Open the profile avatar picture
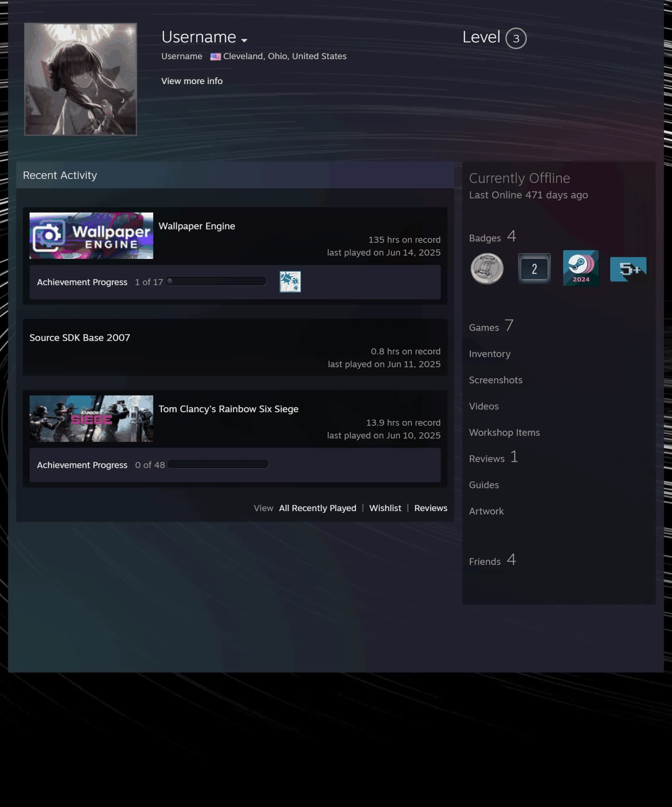This screenshot has height=807, width=672. (x=80, y=79)
